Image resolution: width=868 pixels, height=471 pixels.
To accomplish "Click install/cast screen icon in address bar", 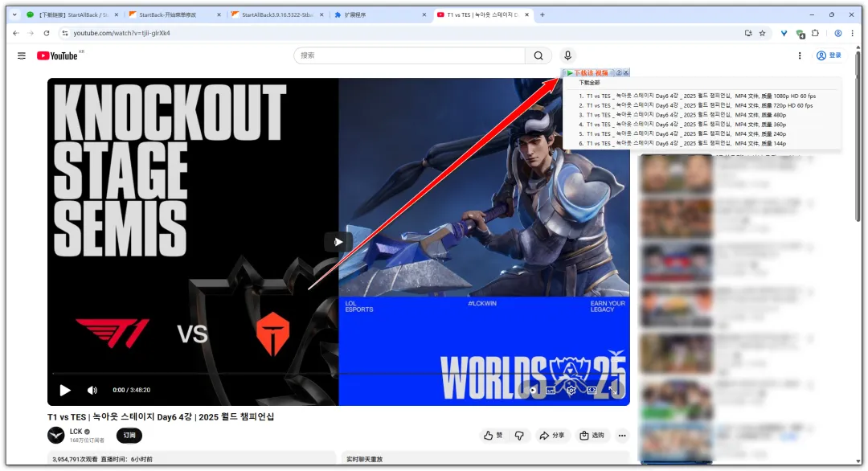I will (x=748, y=33).
